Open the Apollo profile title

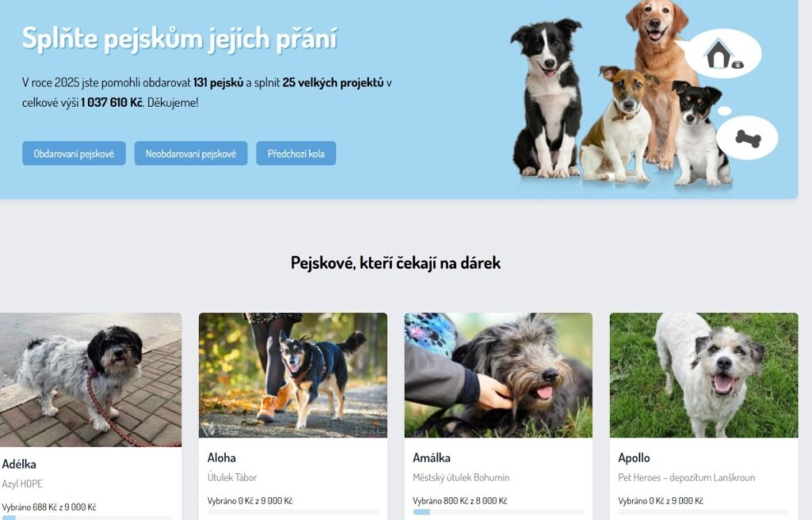634,457
